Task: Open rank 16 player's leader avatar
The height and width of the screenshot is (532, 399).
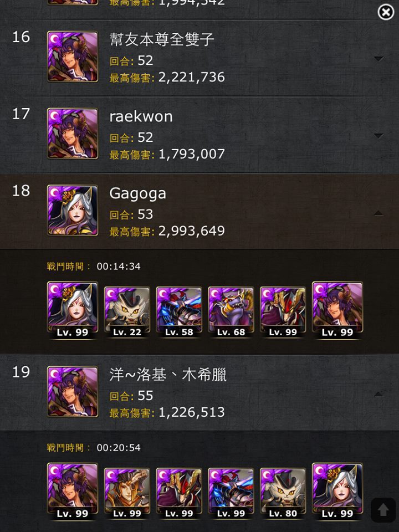Action: click(73, 57)
